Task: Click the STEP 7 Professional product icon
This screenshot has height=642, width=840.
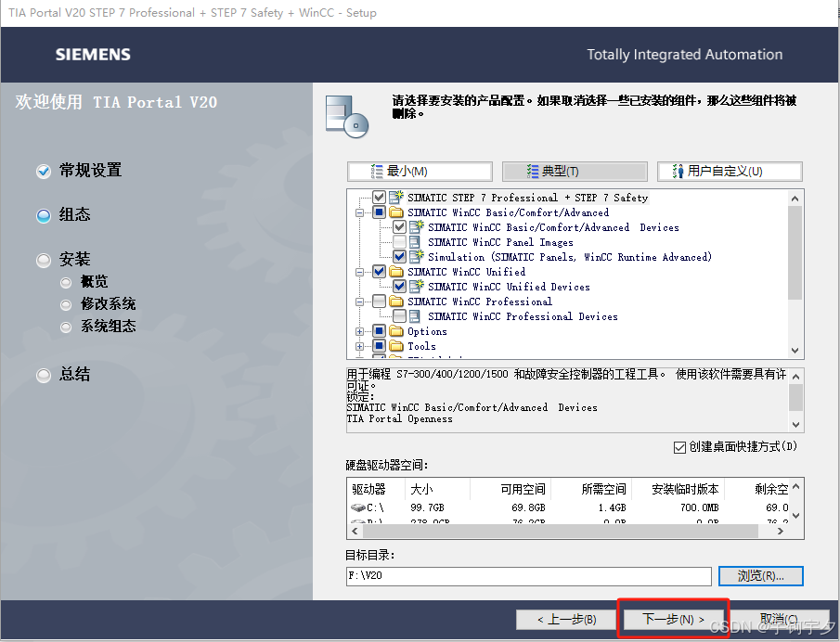Action: 396,197
